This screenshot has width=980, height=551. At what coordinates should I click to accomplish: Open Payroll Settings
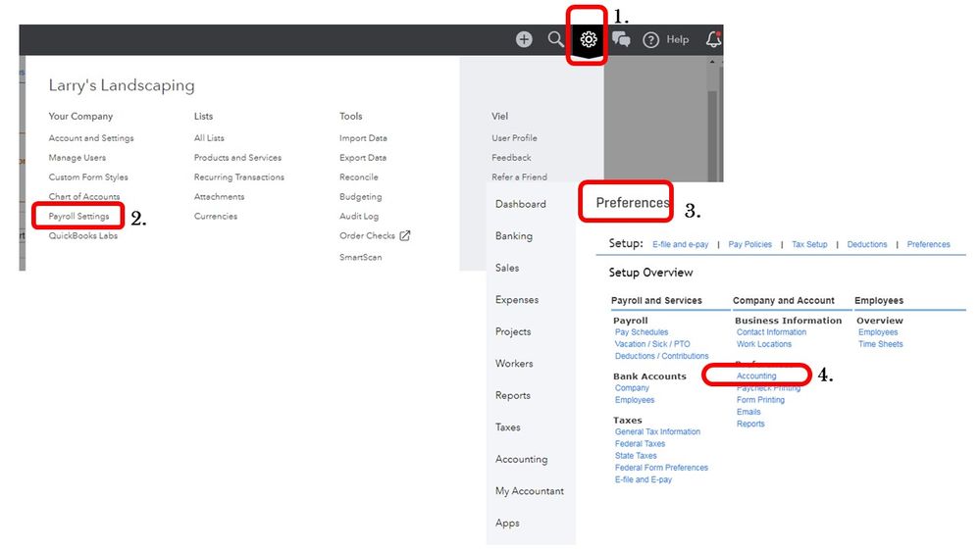tap(78, 216)
